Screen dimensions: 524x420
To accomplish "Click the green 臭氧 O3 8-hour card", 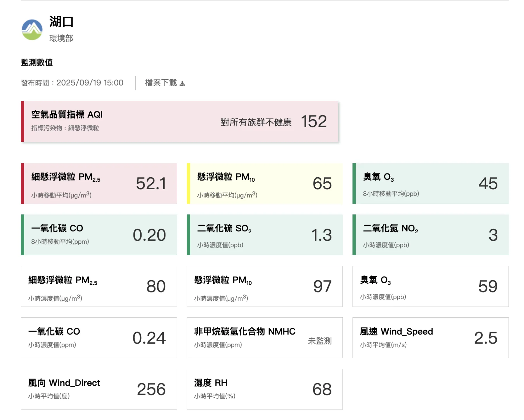I will pyautogui.click(x=430, y=184).
